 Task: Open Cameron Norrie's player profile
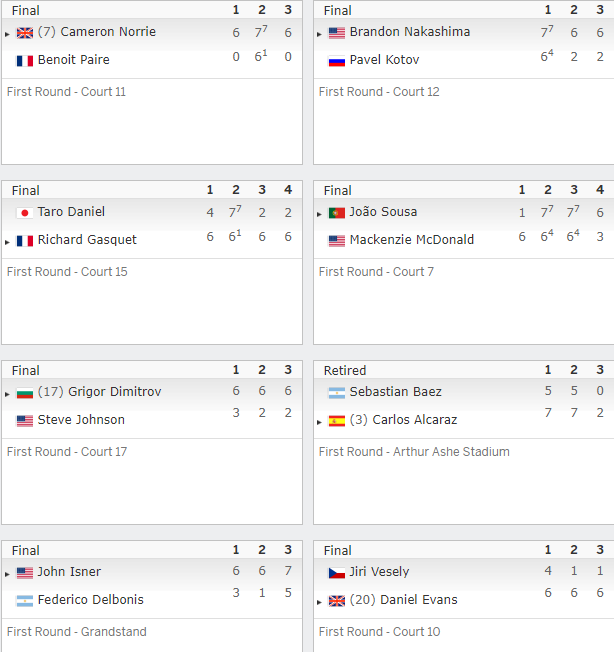click(108, 32)
